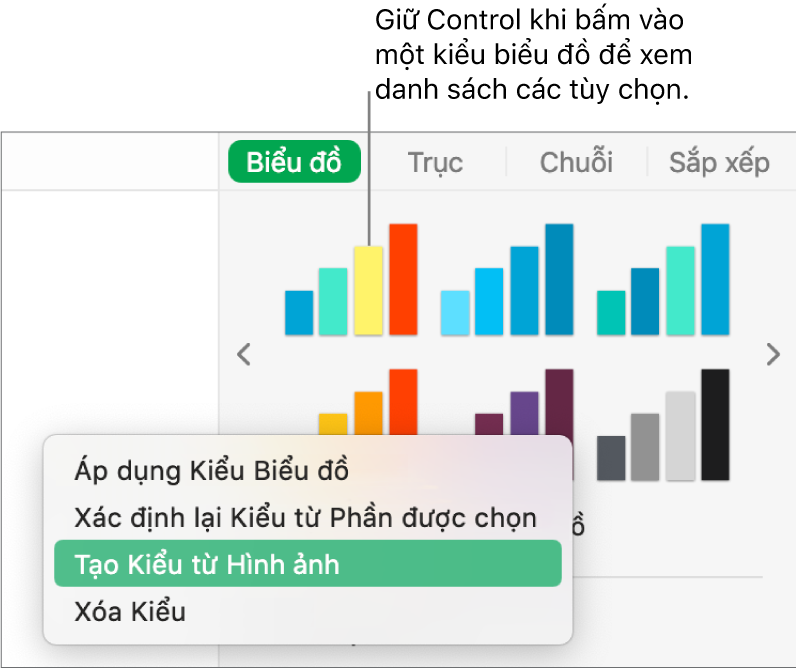This screenshot has height=668, width=796.
Task: Open the Trục tab
Action: click(x=435, y=162)
